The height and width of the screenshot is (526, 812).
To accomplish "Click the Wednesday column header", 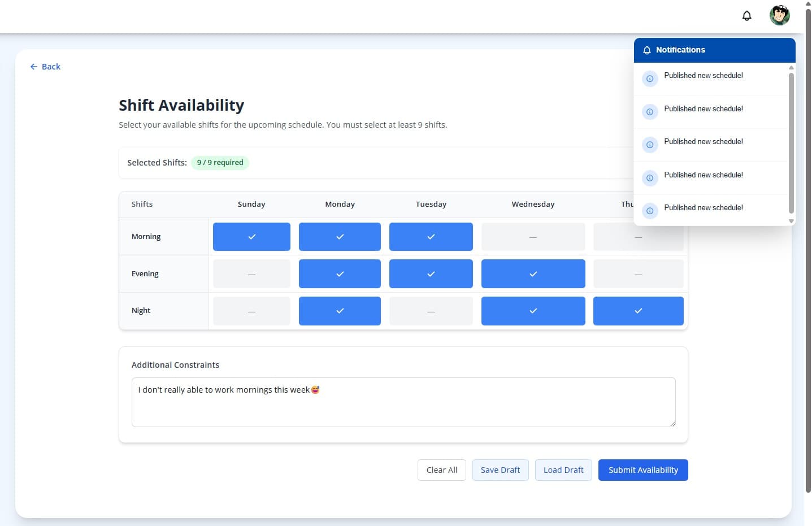I will (x=533, y=205).
